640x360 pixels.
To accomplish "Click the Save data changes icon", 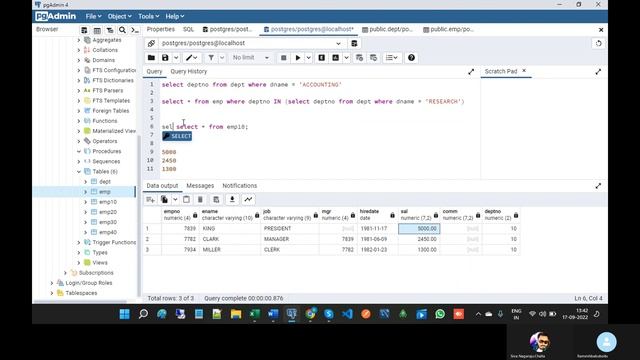I will [216, 199].
